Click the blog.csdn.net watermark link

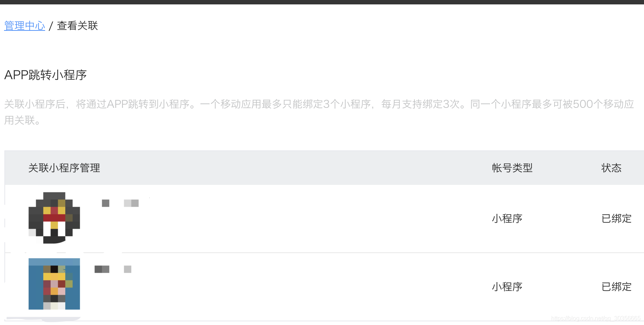pyautogui.click(x=596, y=318)
